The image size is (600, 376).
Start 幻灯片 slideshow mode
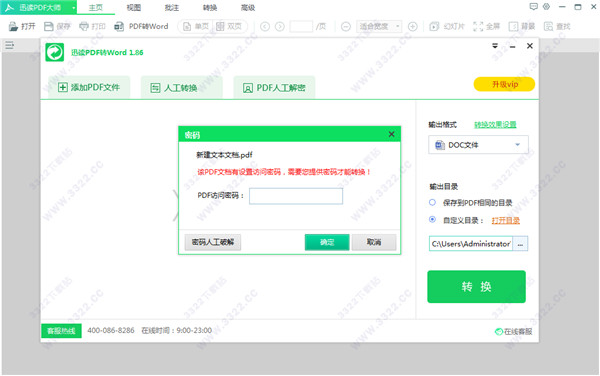[447, 26]
